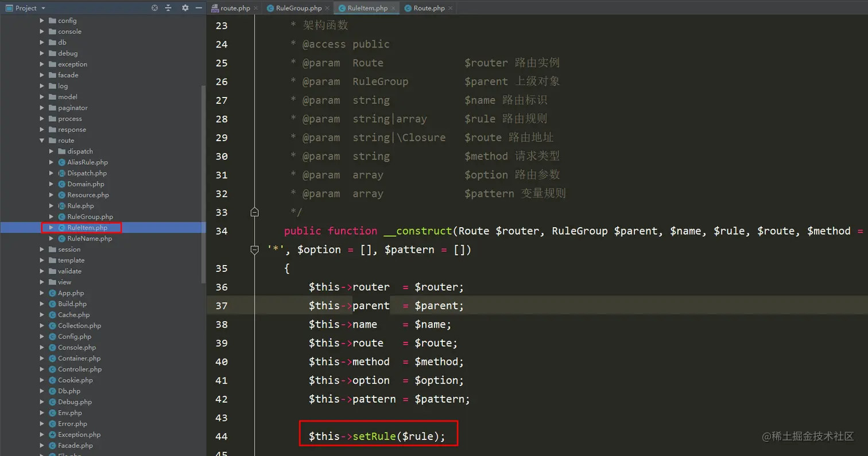Click the setRule method call

[x=374, y=436]
